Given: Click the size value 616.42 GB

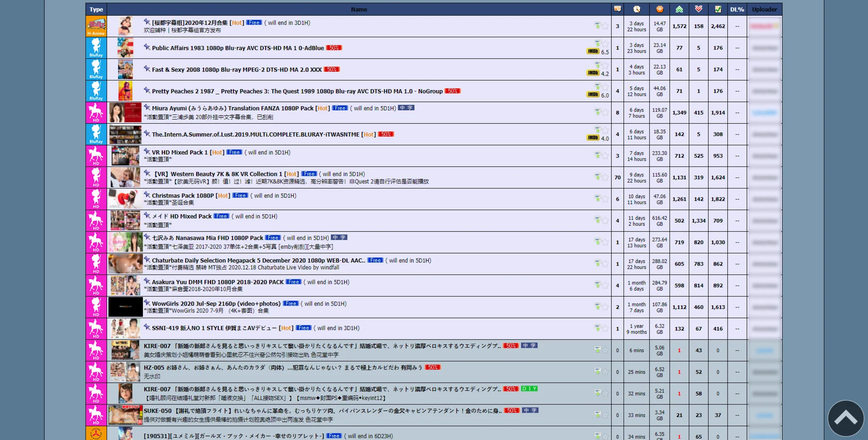Looking at the screenshot, I should point(659,221).
